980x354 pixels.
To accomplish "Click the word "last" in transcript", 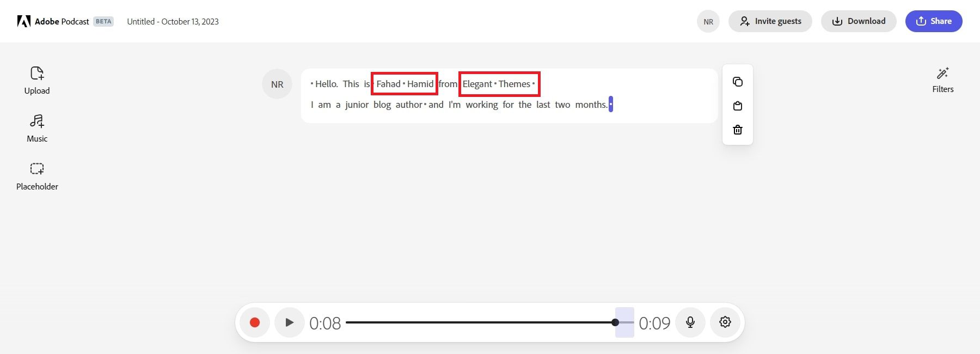I will coord(543,105).
